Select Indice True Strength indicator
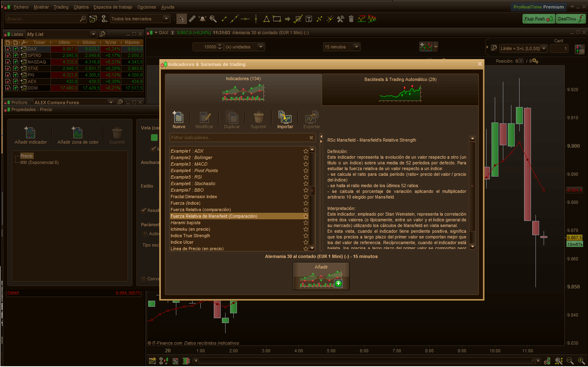Screen dimensions: 588x367 (x=239, y=236)
